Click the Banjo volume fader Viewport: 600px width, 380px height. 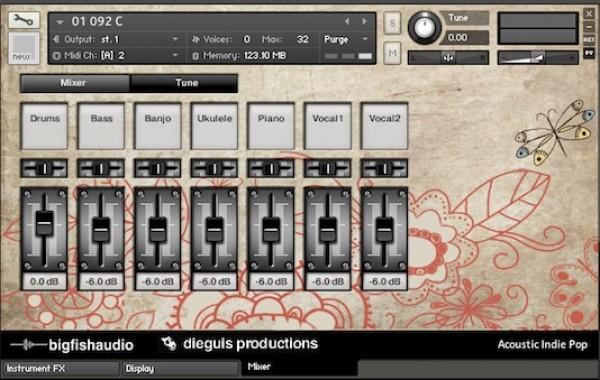click(158, 230)
